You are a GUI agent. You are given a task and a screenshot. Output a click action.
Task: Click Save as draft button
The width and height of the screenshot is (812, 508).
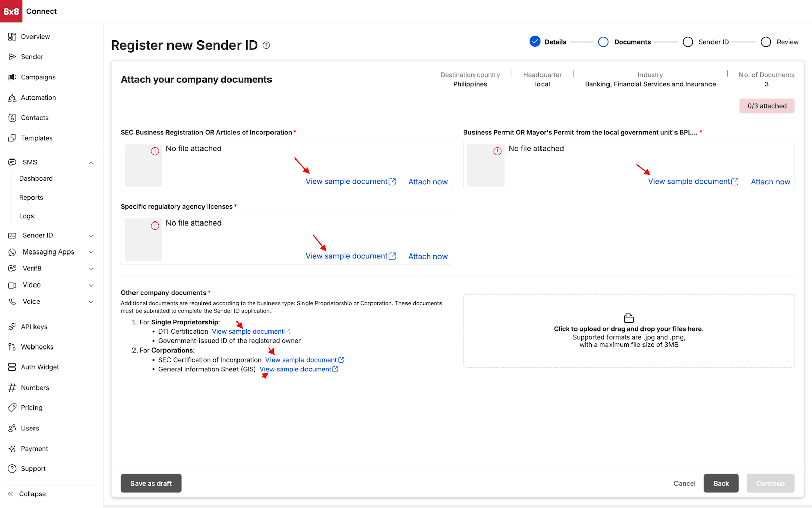point(151,483)
